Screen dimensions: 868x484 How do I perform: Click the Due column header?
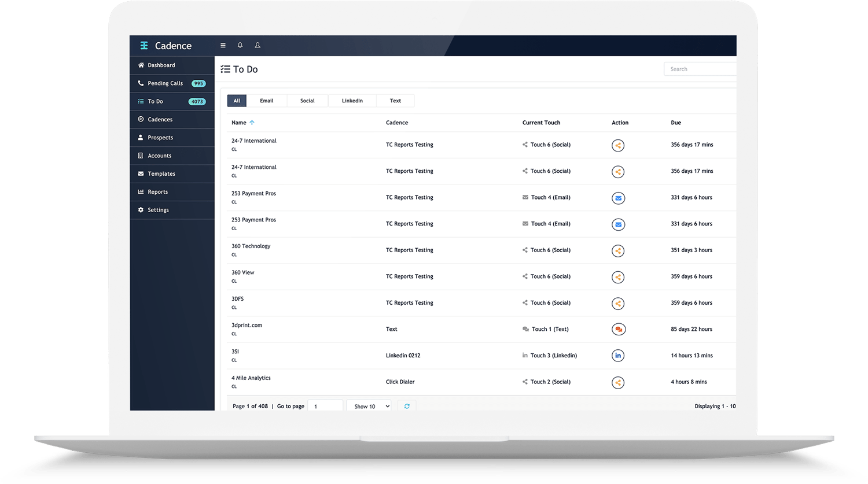coord(676,123)
